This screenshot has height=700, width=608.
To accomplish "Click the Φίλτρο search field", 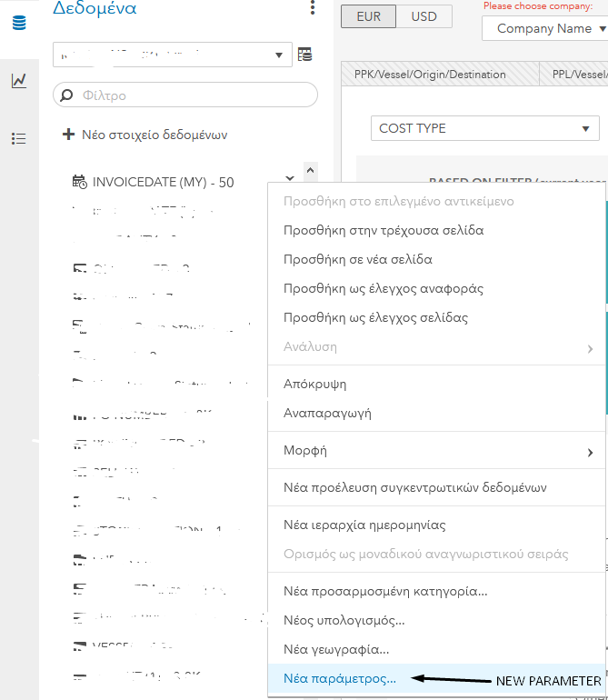I will click(191, 95).
